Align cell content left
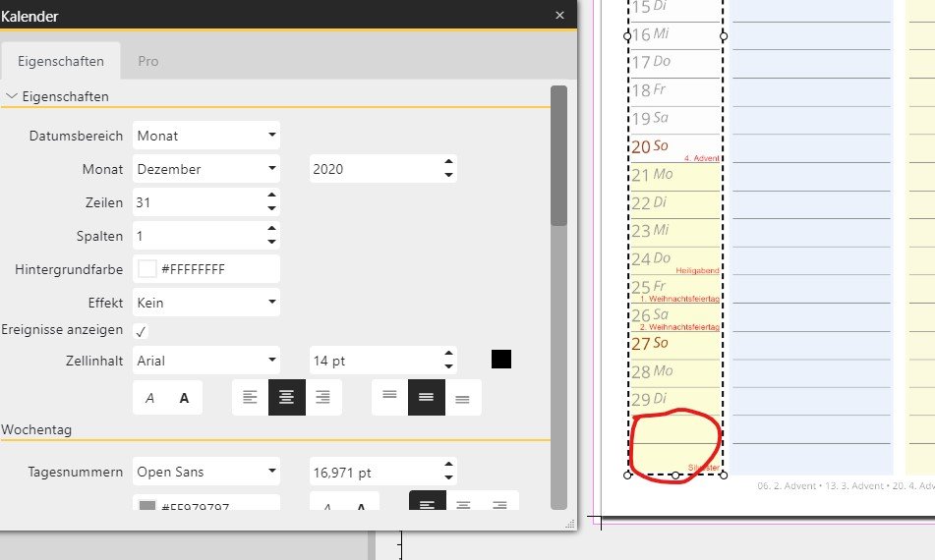Viewport: 935px width, 560px height. [x=250, y=398]
